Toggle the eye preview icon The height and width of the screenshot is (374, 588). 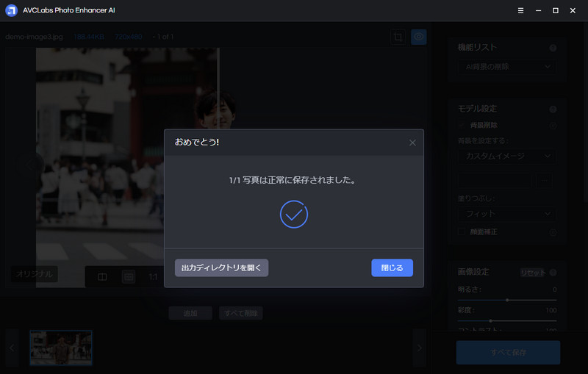coord(418,37)
